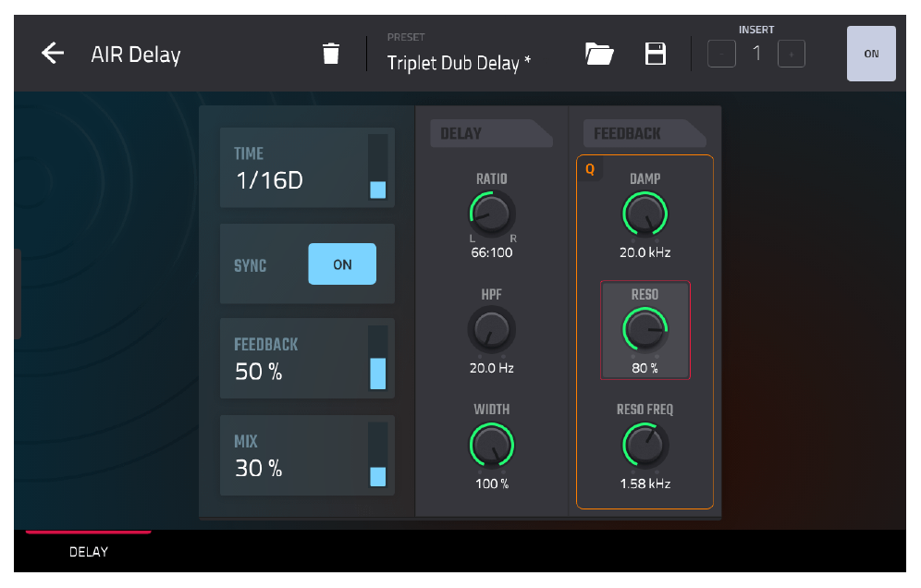
Task: Toggle the SYNC ON switch
Action: [x=342, y=264]
